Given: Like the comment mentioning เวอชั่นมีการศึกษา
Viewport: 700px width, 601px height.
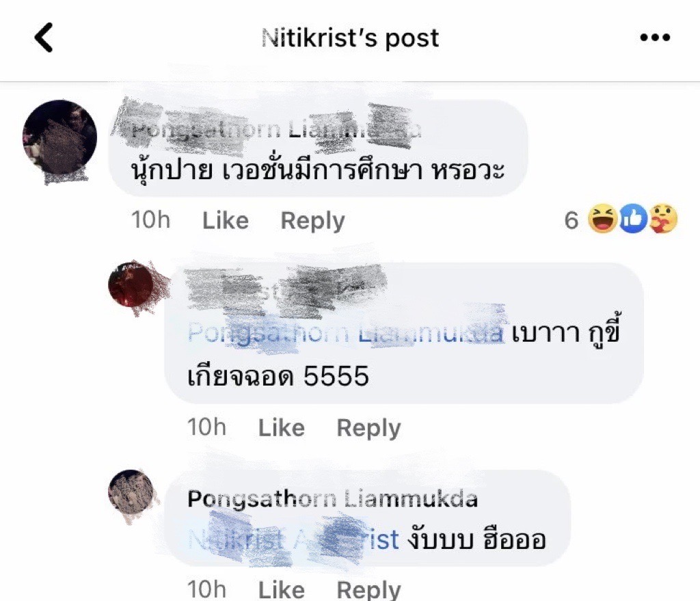Looking at the screenshot, I should pyautogui.click(x=226, y=221).
